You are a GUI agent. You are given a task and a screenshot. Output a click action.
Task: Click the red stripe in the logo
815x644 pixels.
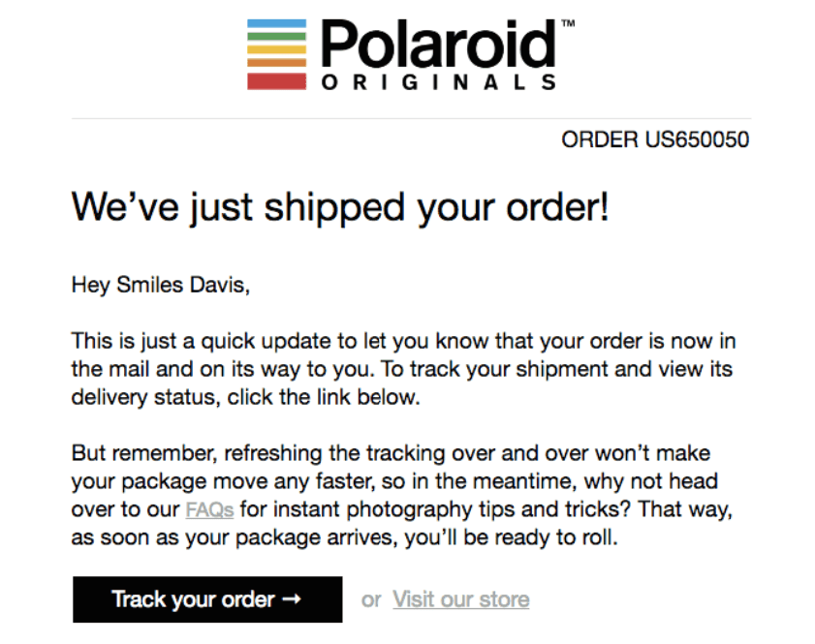tap(277, 80)
